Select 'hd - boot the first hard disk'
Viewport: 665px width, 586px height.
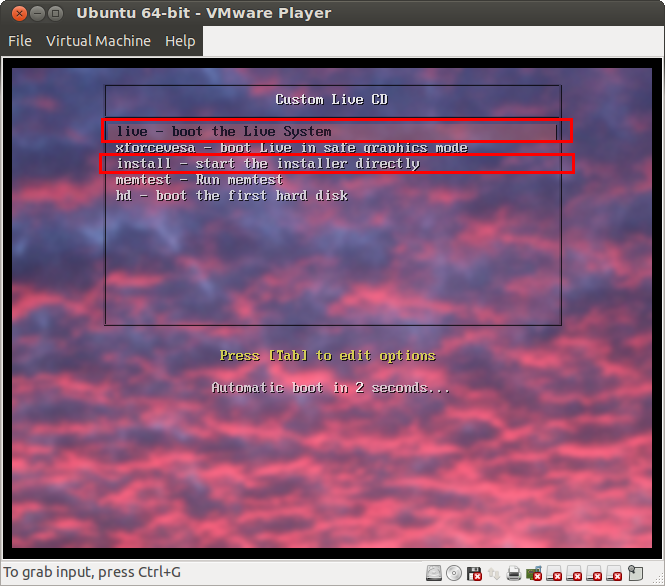232,195
